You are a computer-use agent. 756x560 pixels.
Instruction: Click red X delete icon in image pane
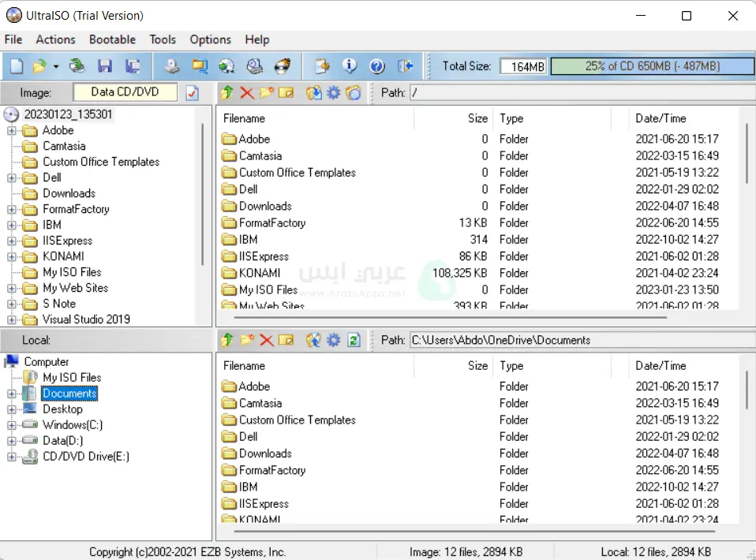point(247,93)
